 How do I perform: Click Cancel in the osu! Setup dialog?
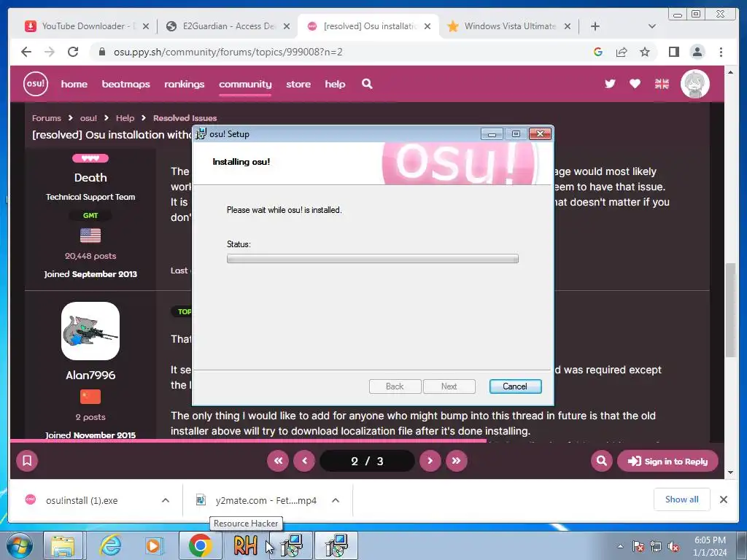[x=516, y=386]
